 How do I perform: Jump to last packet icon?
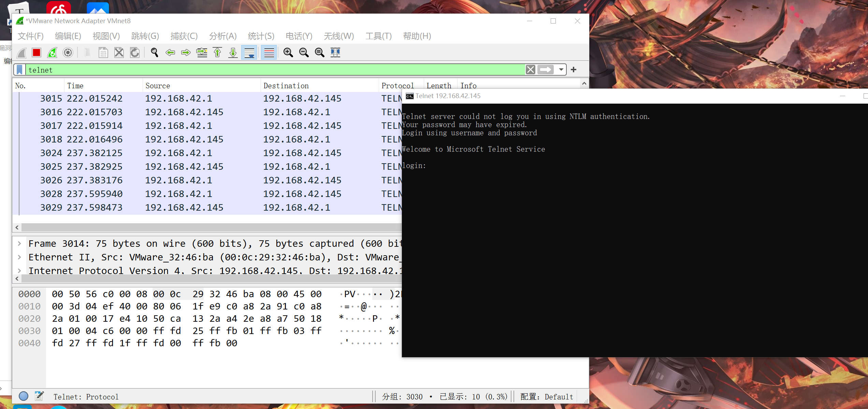[233, 52]
